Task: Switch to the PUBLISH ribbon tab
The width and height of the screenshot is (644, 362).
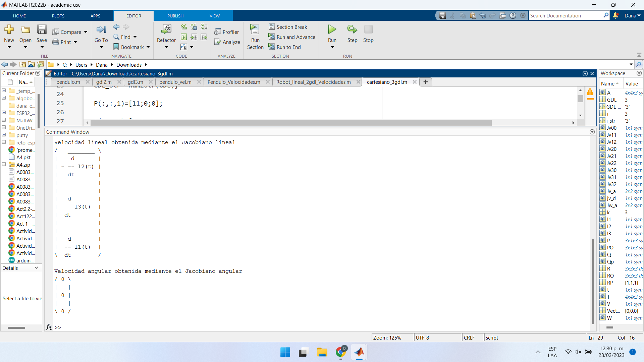Action: (175, 16)
